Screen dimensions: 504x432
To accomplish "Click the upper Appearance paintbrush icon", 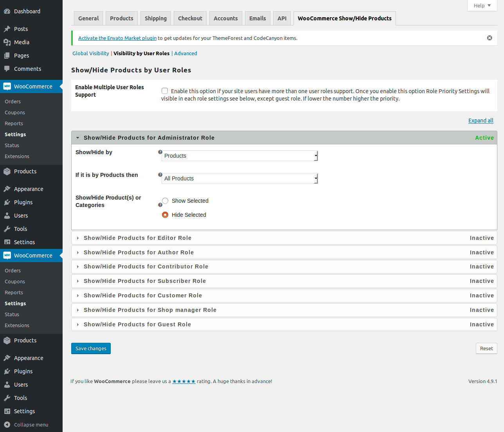I will (7, 189).
